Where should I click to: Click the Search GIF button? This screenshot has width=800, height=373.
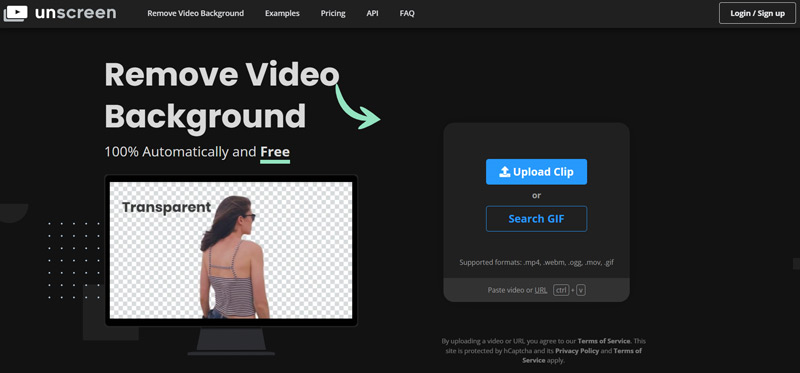click(x=536, y=219)
